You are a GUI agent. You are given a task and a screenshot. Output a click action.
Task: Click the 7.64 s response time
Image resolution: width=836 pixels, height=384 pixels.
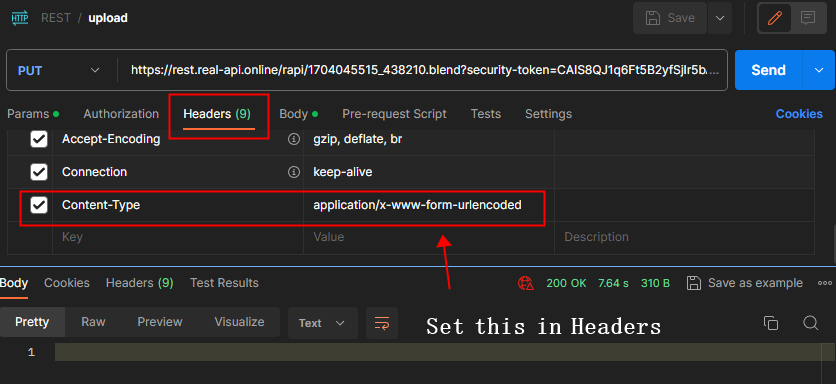[x=613, y=283]
